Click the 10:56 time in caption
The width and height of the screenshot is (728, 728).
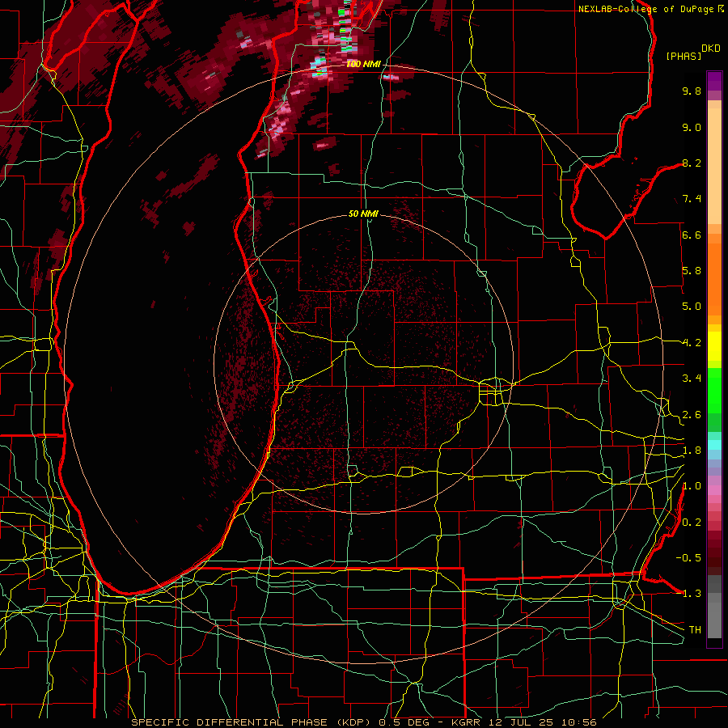579,722
